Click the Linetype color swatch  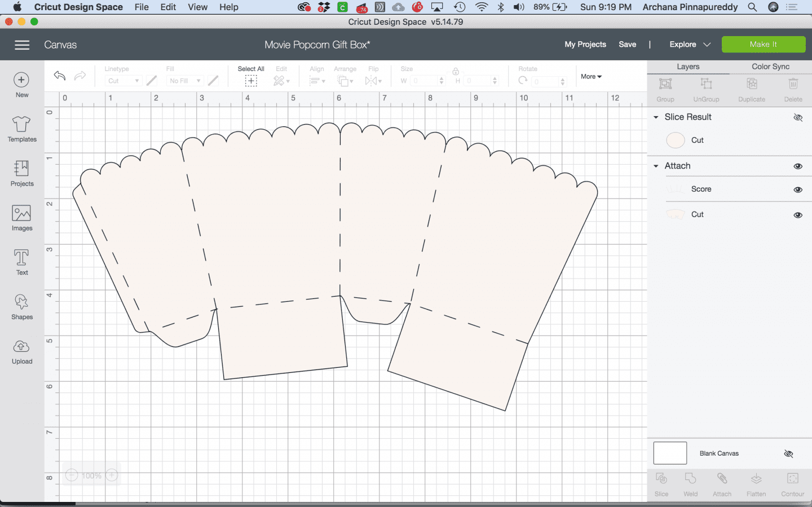(x=152, y=81)
